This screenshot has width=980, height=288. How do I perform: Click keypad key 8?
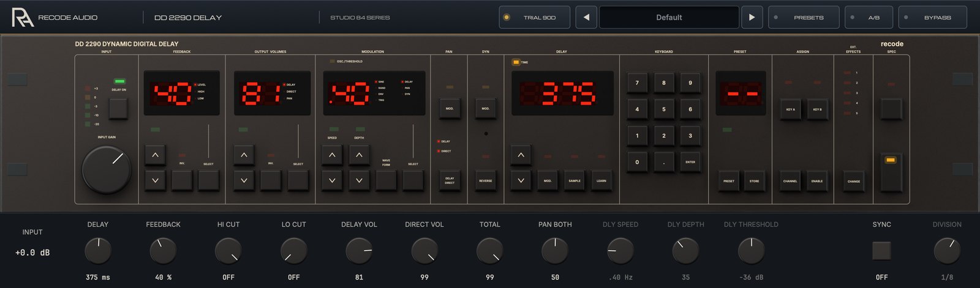point(664,83)
